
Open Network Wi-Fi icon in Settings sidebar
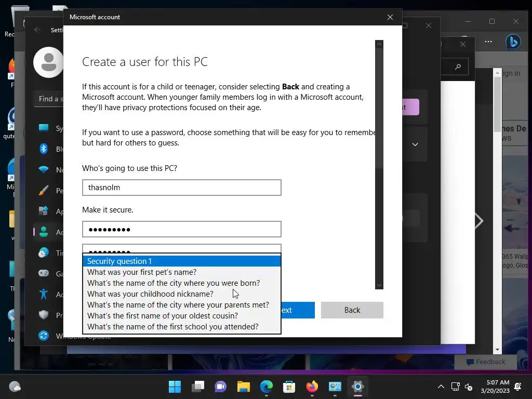tap(44, 169)
